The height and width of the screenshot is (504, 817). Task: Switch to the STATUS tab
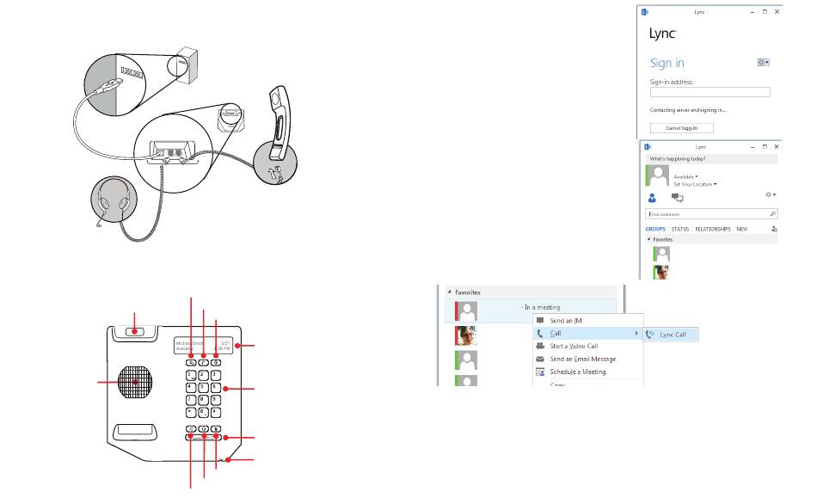click(680, 230)
